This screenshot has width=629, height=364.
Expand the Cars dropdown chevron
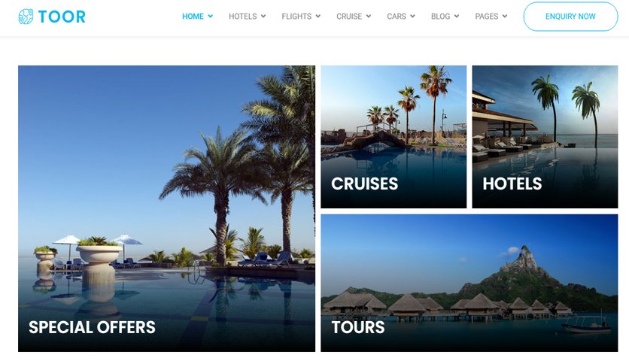tap(412, 17)
